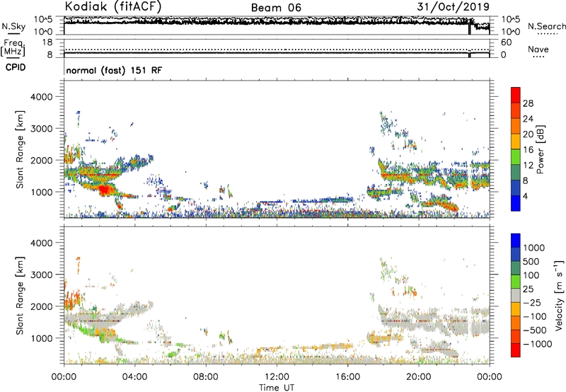Click the "16" power colorbar label
The height and width of the screenshot is (392, 566).
point(528,150)
